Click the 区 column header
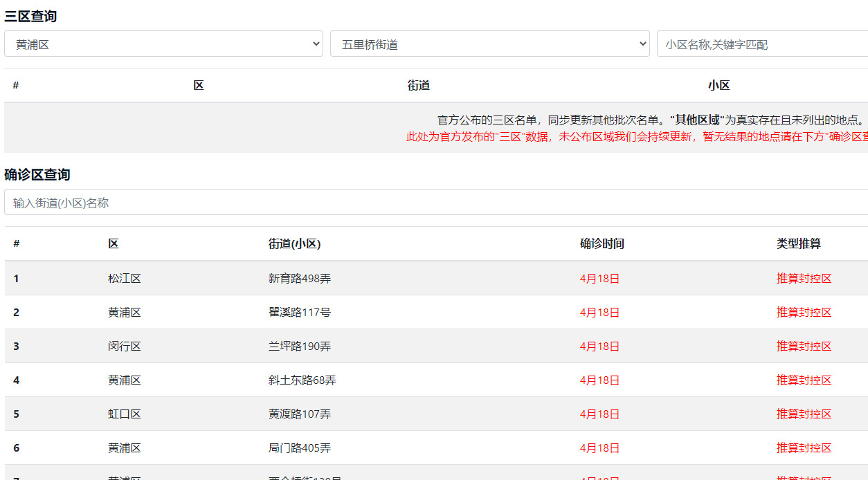Viewport: 868px width, 480px height. point(113,243)
